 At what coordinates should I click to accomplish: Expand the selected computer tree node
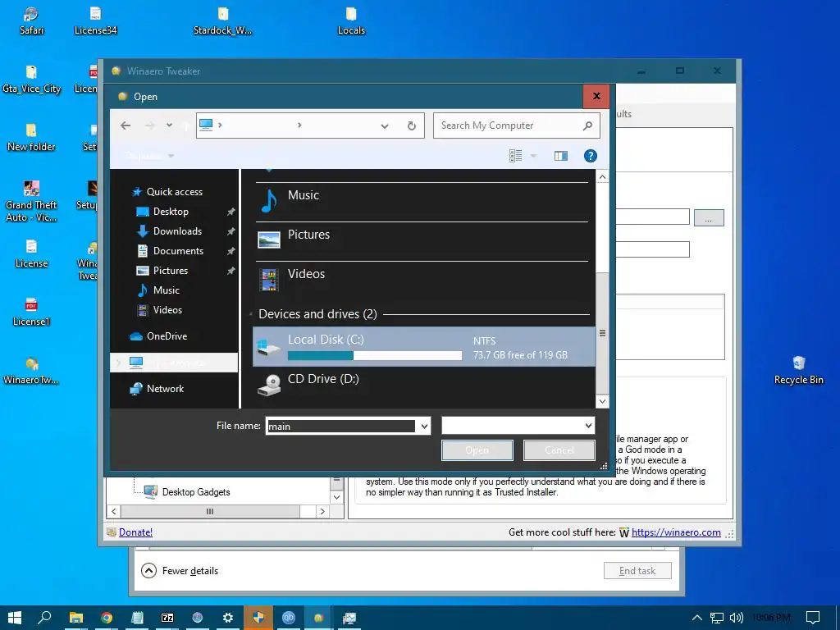click(x=118, y=363)
